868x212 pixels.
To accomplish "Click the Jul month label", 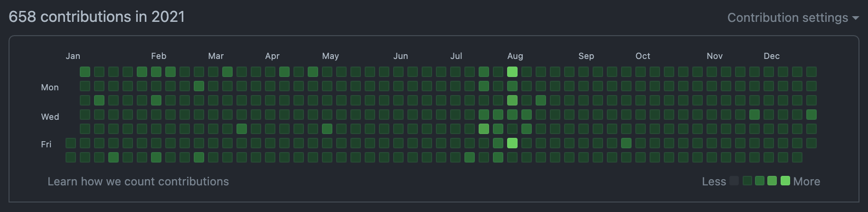I will [x=456, y=56].
